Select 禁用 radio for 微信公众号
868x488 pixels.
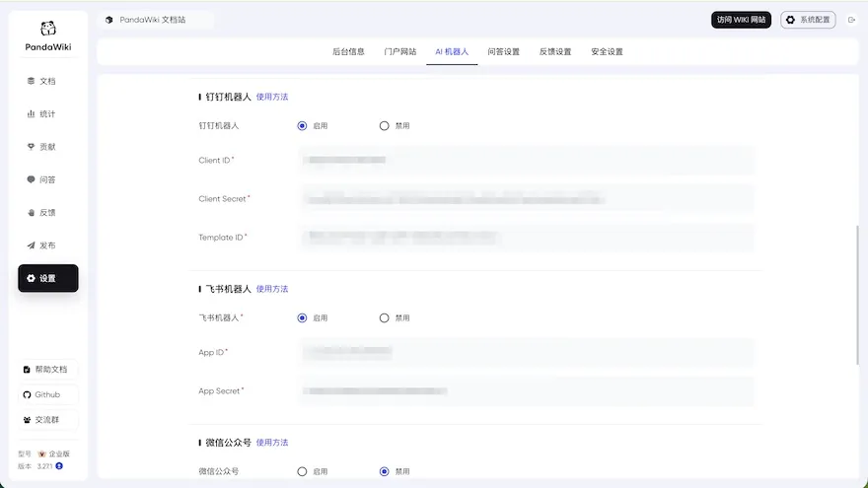coord(384,472)
